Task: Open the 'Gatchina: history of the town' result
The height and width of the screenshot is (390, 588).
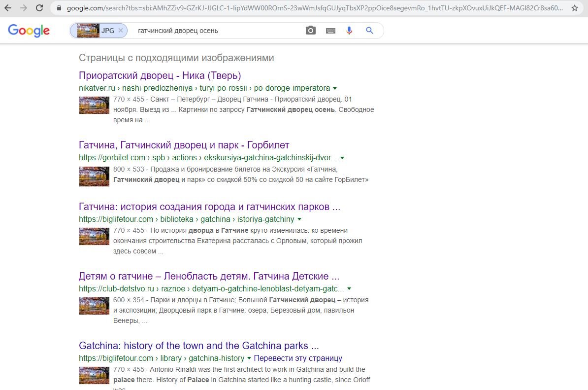Action: [x=198, y=346]
